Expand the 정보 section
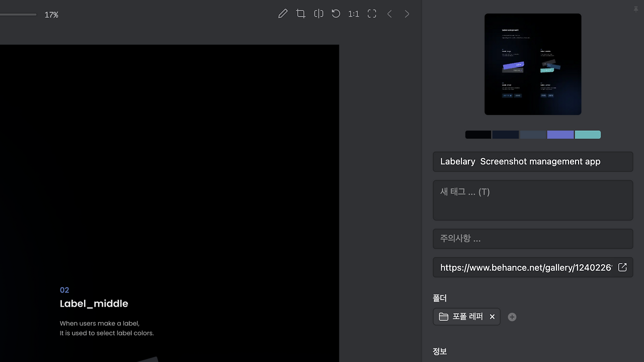Screen dimensions: 644x362 (440, 351)
